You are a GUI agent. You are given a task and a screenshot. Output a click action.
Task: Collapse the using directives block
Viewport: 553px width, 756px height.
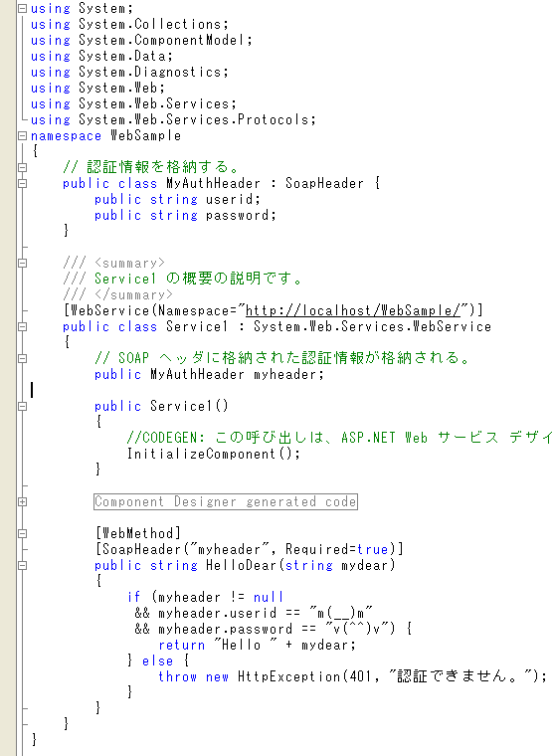click(22, 8)
